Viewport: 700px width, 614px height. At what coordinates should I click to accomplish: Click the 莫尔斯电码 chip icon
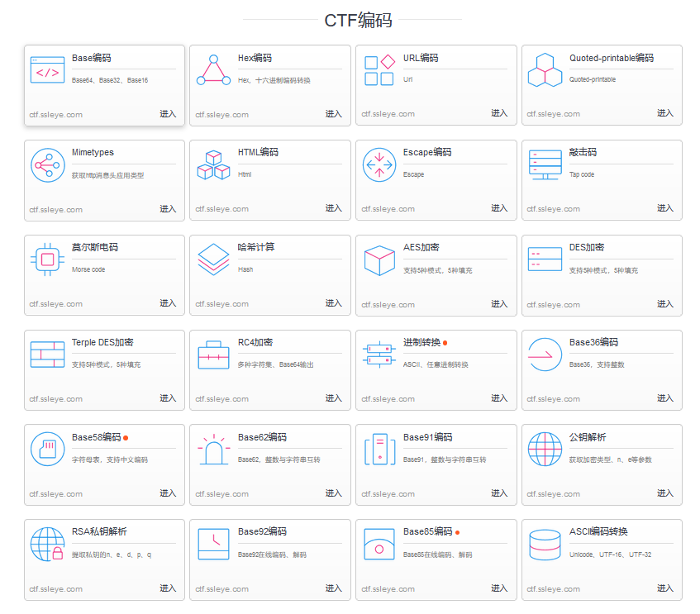(47, 259)
